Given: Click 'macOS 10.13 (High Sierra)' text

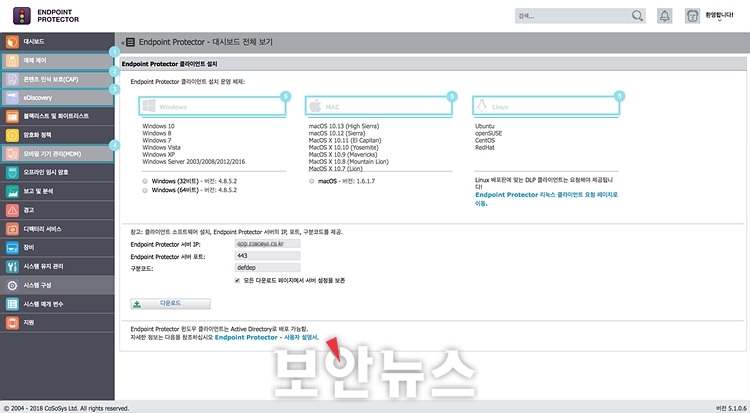Looking at the screenshot, I should coord(344,126).
